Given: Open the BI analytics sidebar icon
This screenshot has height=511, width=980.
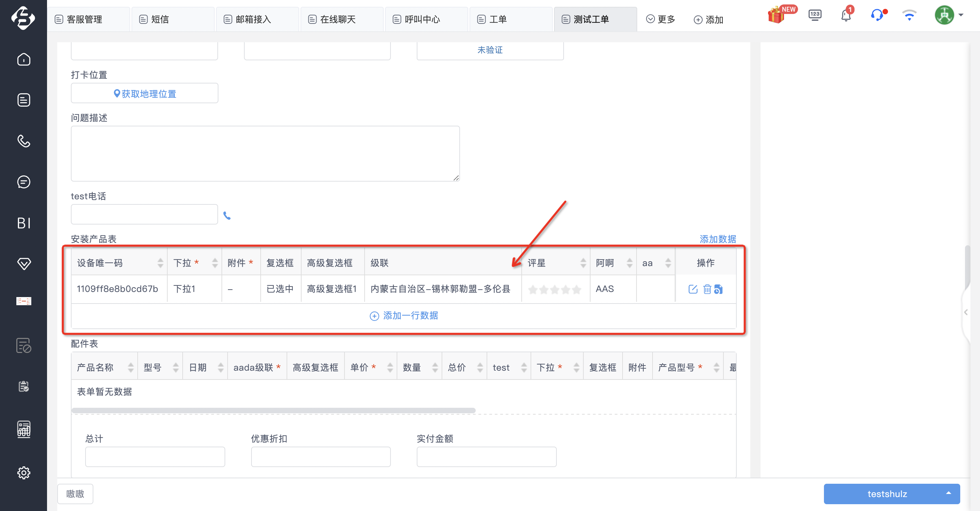Looking at the screenshot, I should 24,223.
